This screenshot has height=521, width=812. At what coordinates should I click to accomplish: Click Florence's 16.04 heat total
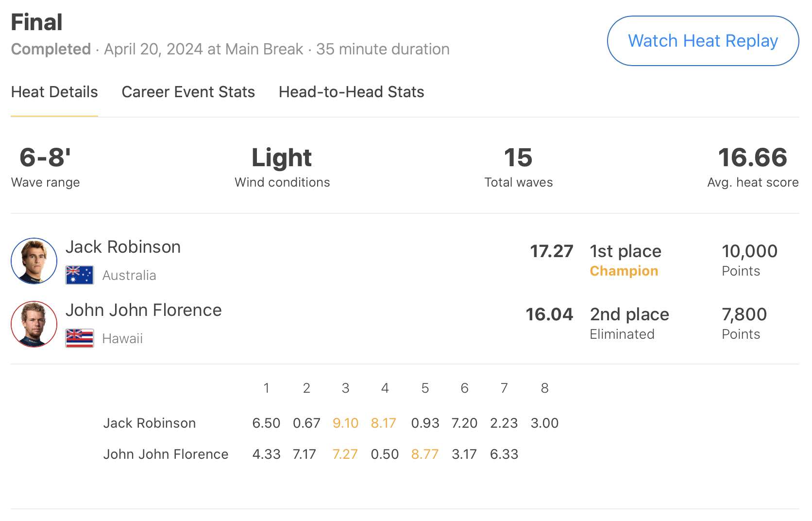[x=549, y=314]
